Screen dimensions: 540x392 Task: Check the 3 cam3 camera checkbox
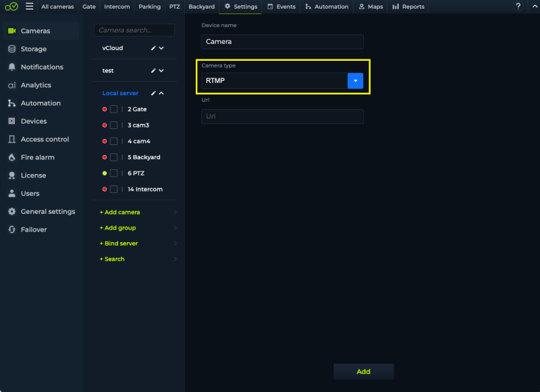[113, 125]
